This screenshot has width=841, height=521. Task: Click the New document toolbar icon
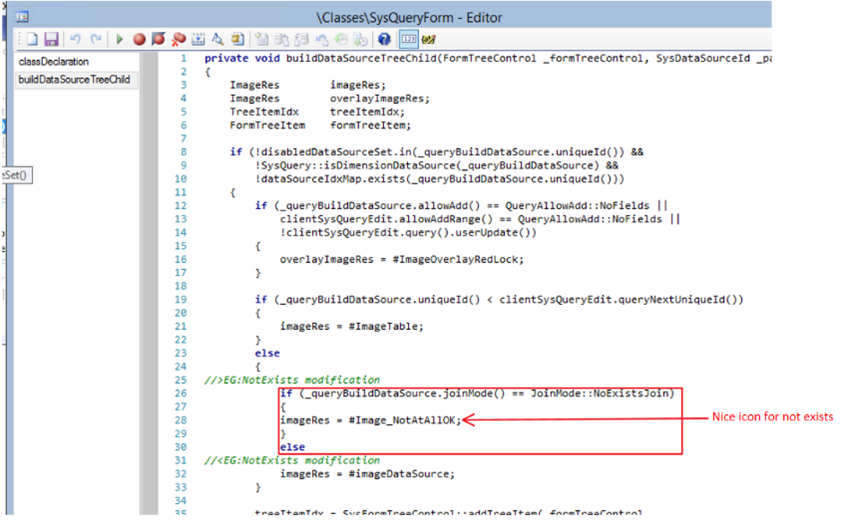[x=32, y=39]
